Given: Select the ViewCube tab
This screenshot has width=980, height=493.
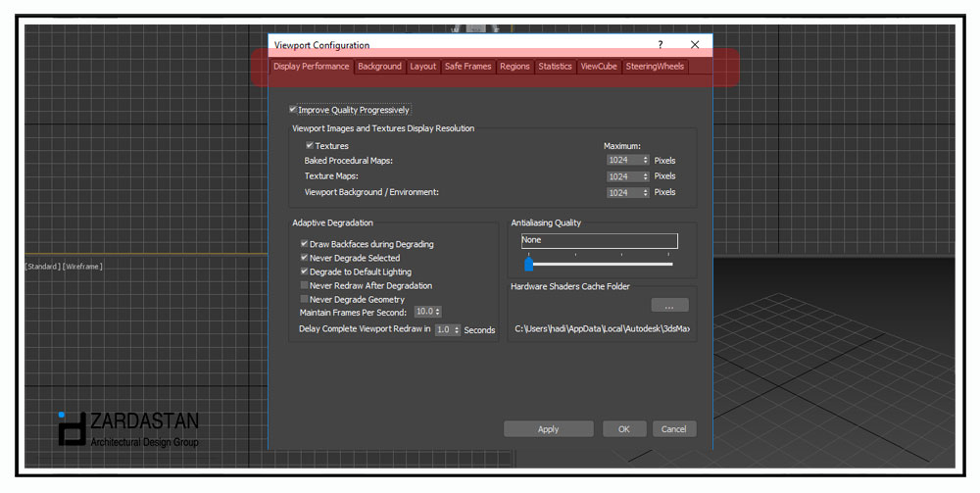Looking at the screenshot, I should click(598, 67).
